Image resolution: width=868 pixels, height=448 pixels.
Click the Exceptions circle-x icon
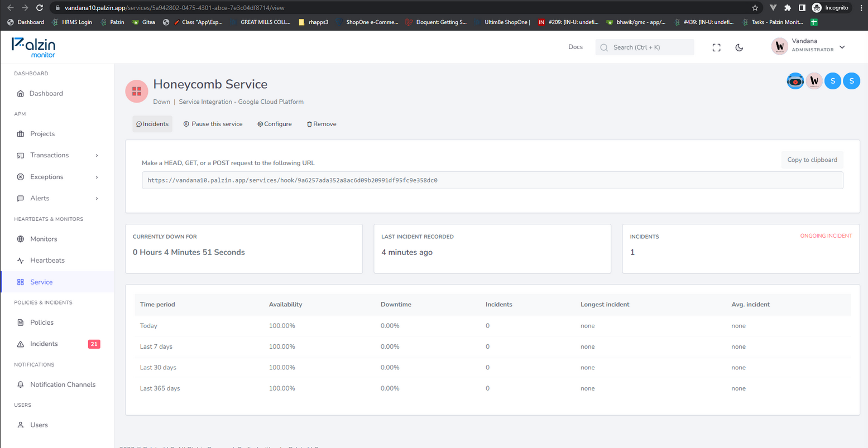(21, 177)
